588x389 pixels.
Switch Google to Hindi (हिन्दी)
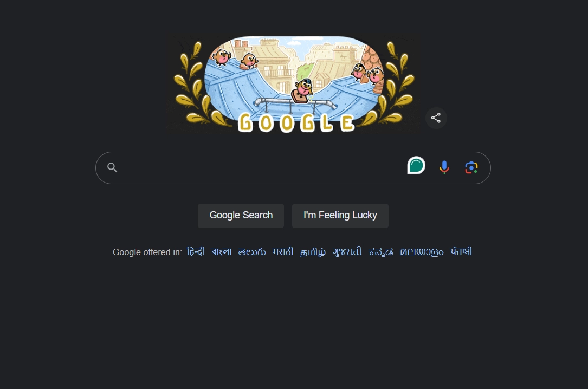coord(196,252)
